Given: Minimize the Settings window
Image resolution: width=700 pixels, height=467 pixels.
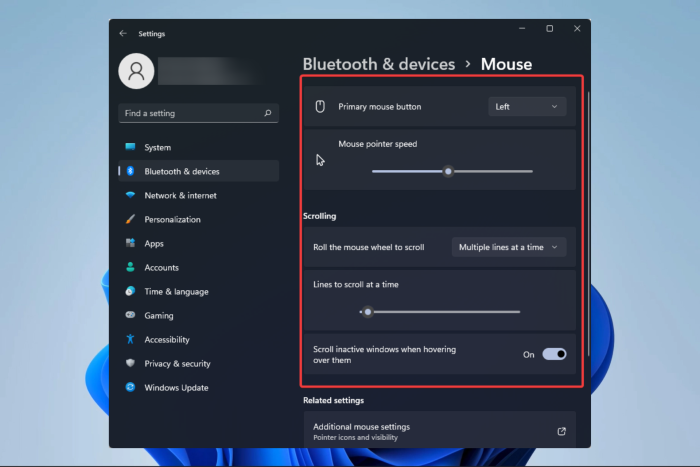Looking at the screenshot, I should [522, 29].
